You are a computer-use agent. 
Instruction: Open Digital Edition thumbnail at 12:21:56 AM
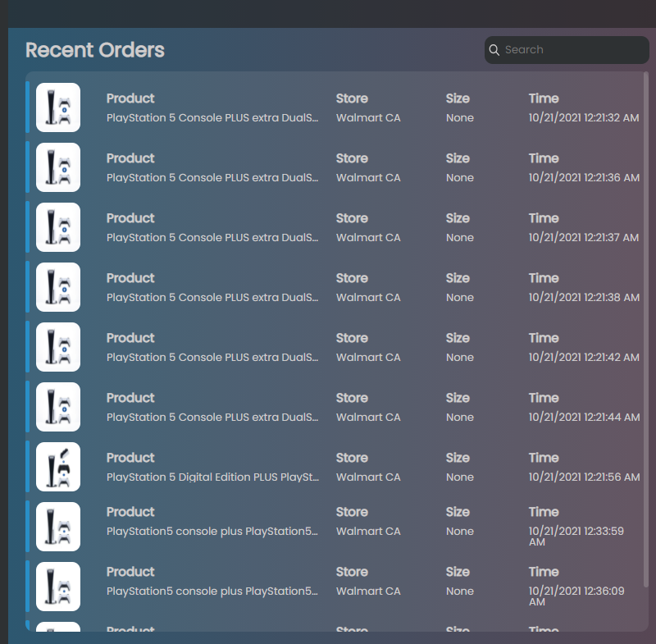(x=58, y=467)
